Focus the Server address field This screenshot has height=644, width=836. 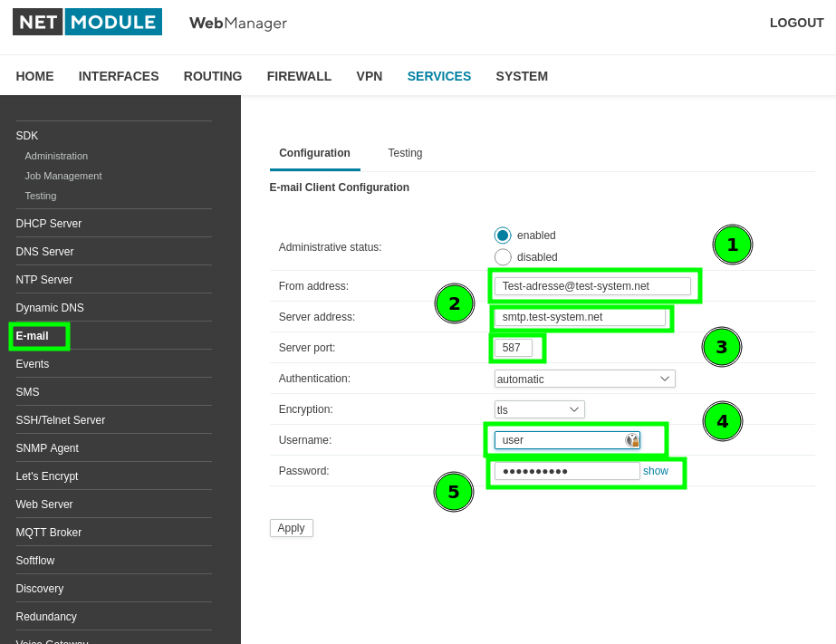580,317
